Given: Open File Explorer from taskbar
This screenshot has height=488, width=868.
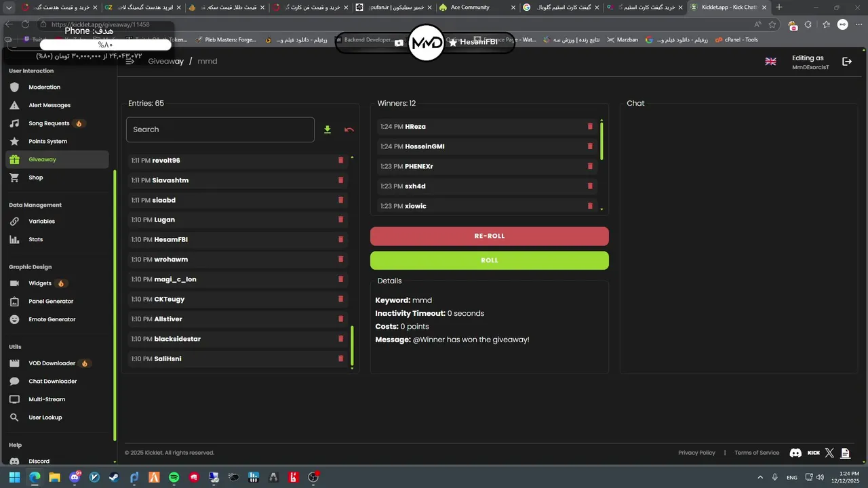Looking at the screenshot, I should click(54, 477).
